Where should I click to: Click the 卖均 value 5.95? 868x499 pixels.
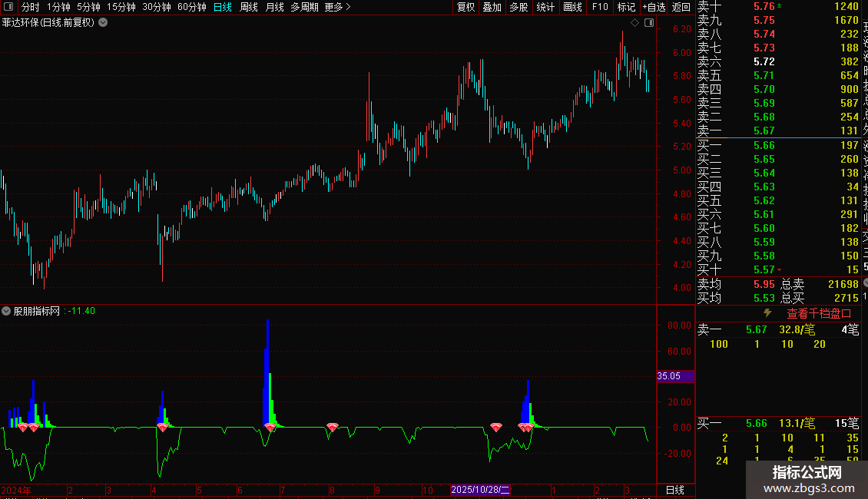[764, 284]
